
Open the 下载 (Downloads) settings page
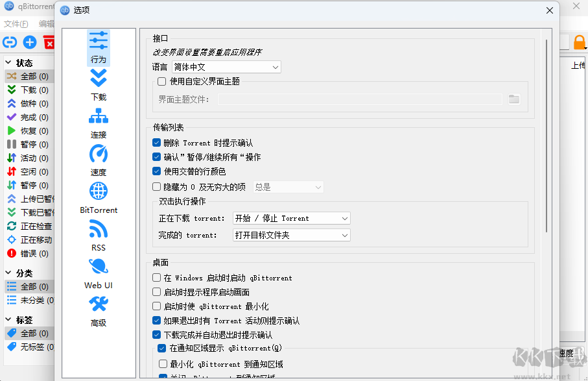click(99, 85)
